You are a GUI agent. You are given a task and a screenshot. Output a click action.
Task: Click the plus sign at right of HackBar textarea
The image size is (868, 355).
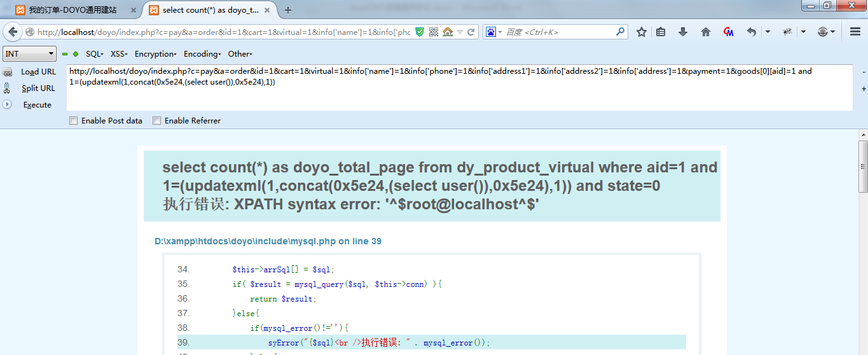(x=864, y=89)
